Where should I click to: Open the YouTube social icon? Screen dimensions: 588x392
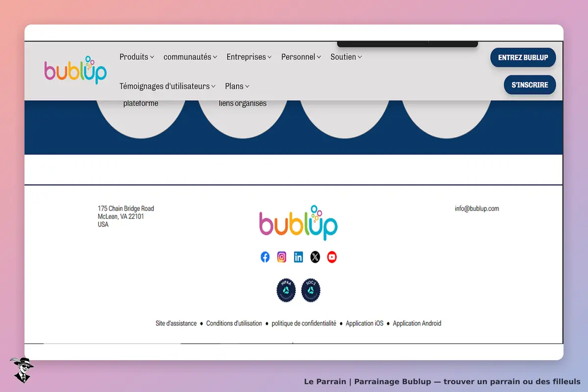pos(332,257)
